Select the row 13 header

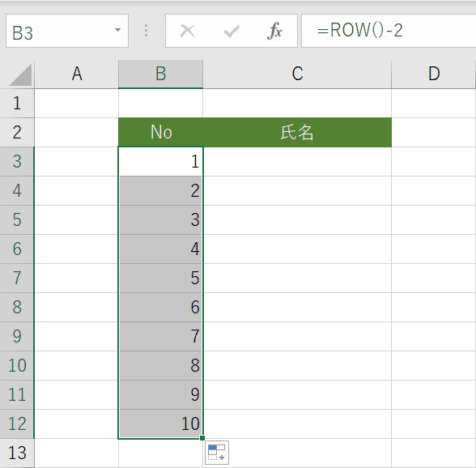pyautogui.click(x=17, y=453)
